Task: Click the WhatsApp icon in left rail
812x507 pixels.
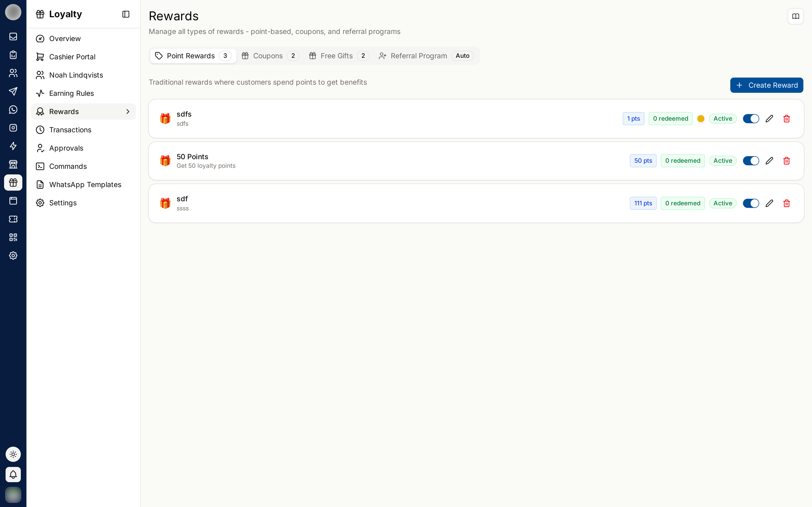Action: pyautogui.click(x=13, y=110)
